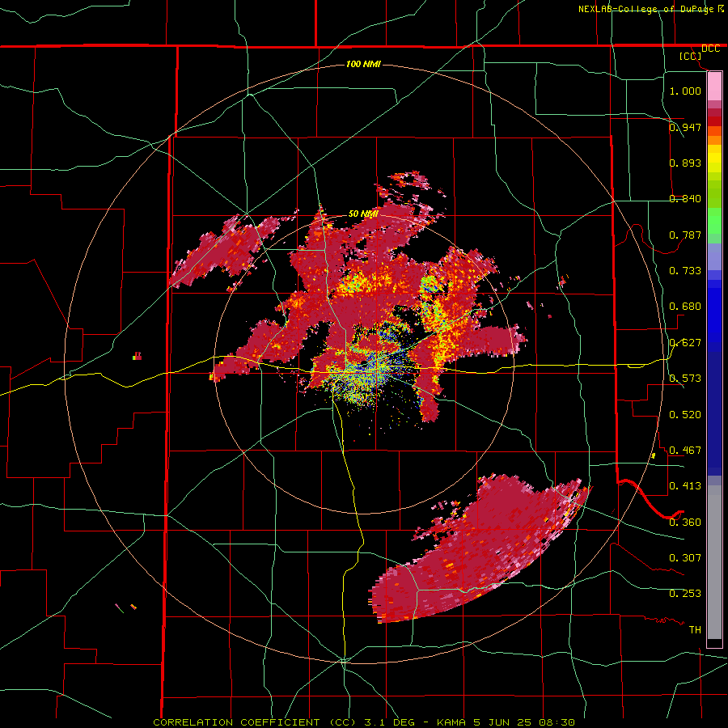Pick the bright green segment of the color bar
The image size is (728, 728).
[714, 221]
